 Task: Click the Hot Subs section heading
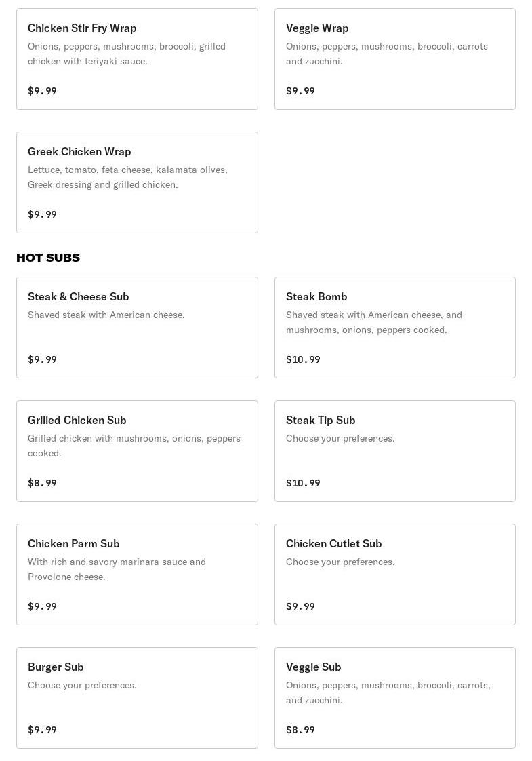point(48,258)
